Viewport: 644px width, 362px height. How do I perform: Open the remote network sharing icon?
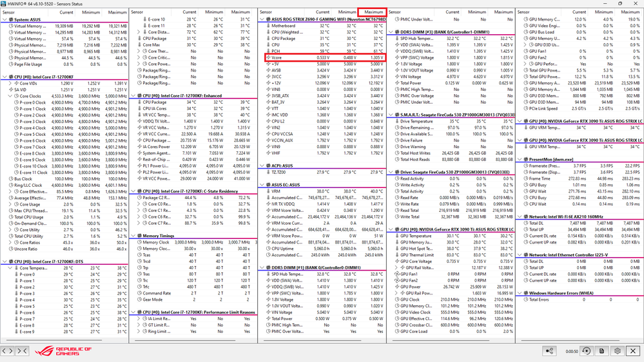click(x=549, y=351)
